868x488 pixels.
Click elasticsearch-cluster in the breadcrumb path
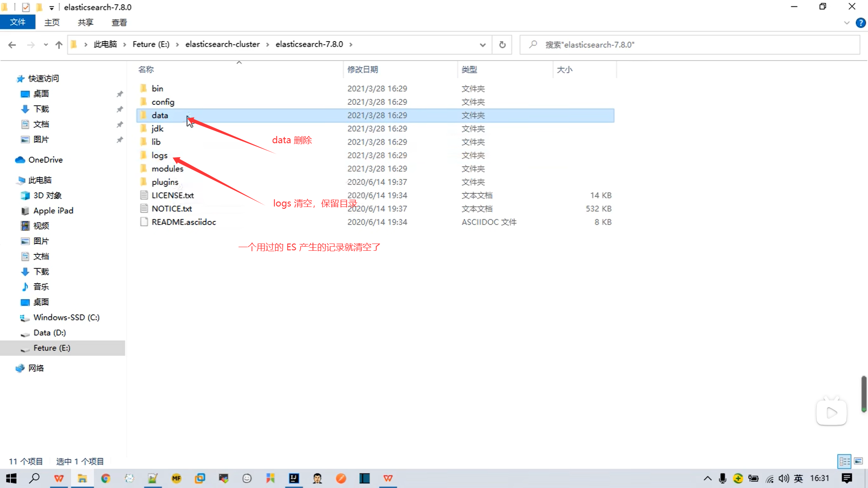click(x=222, y=44)
